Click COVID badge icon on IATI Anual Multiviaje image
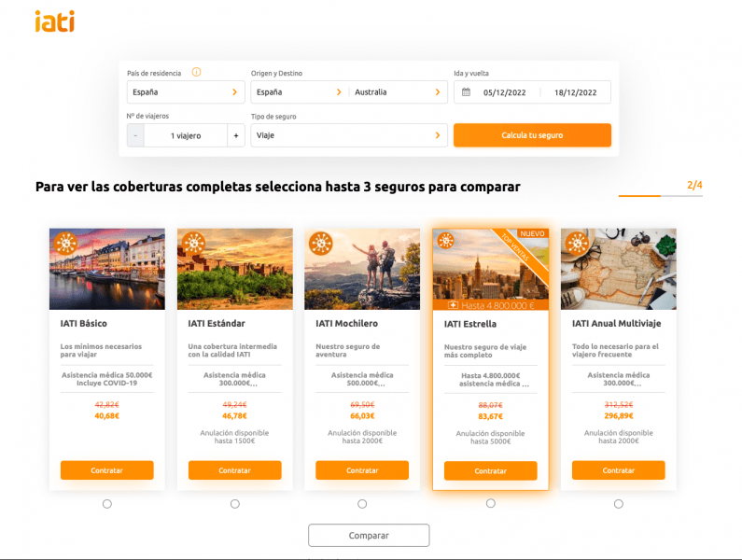 tap(578, 244)
